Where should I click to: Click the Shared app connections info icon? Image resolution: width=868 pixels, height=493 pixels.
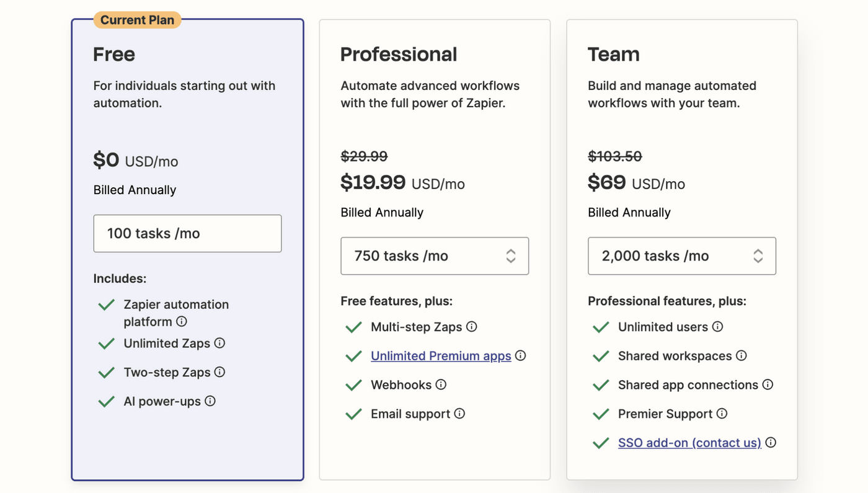point(769,385)
